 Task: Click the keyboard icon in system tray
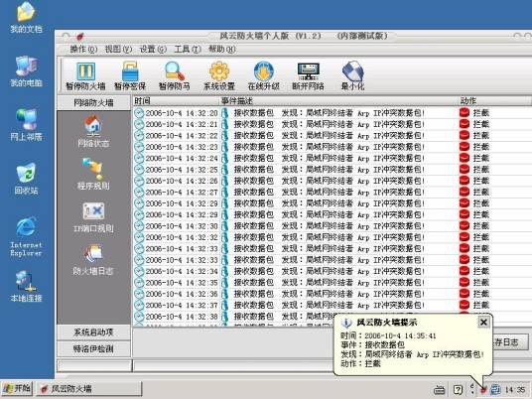(440, 390)
